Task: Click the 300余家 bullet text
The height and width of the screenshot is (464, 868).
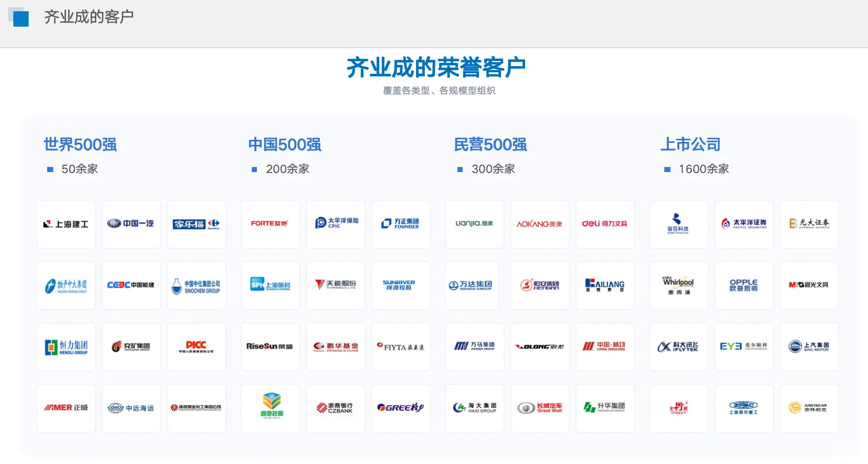Action: [493, 169]
